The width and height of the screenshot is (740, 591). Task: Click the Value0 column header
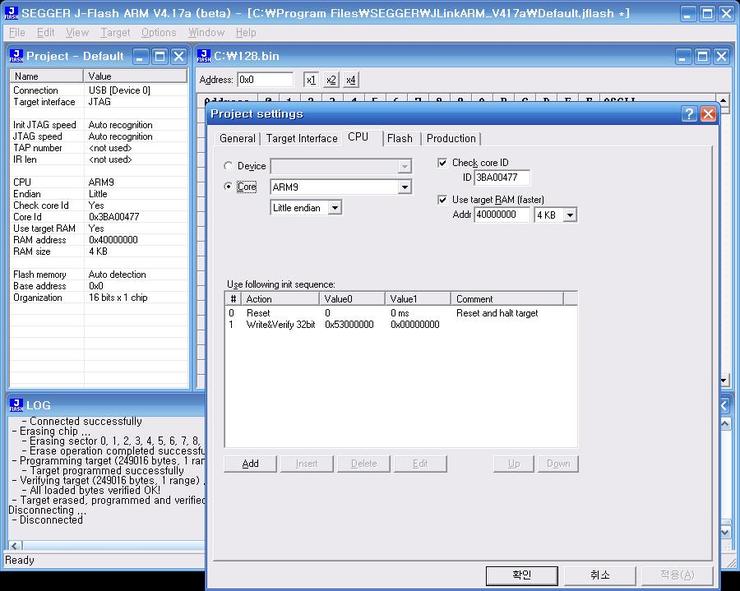coord(352,299)
